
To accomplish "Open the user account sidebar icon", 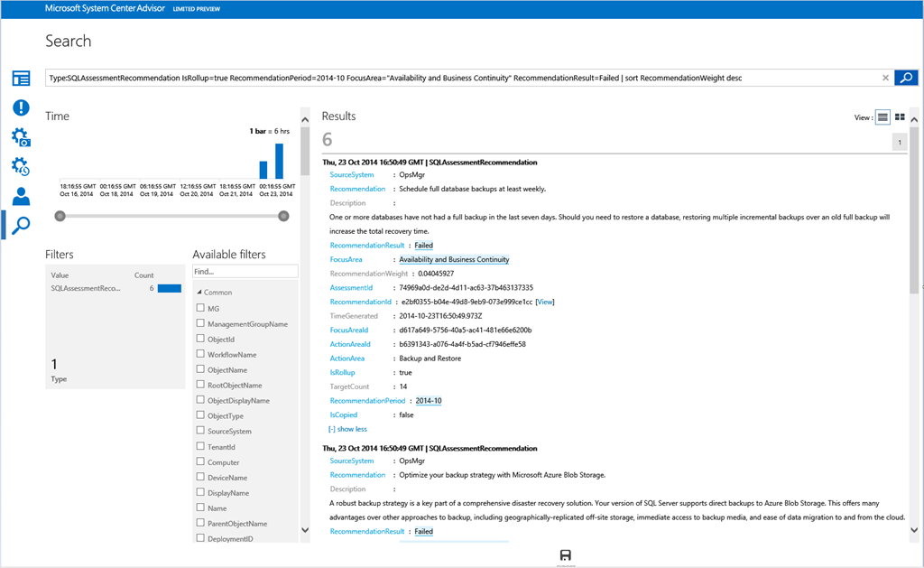I will point(21,196).
